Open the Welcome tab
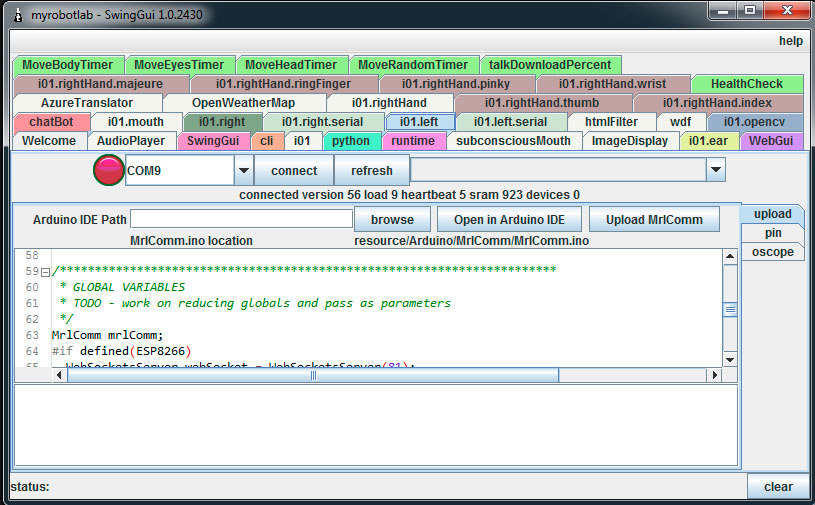This screenshot has width=815, height=505. click(x=49, y=141)
